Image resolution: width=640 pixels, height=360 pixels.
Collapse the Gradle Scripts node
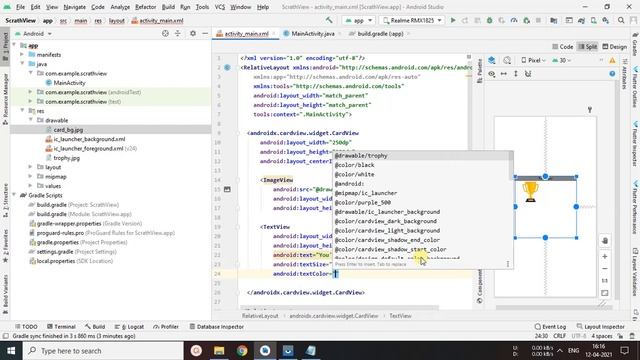click(x=14, y=195)
